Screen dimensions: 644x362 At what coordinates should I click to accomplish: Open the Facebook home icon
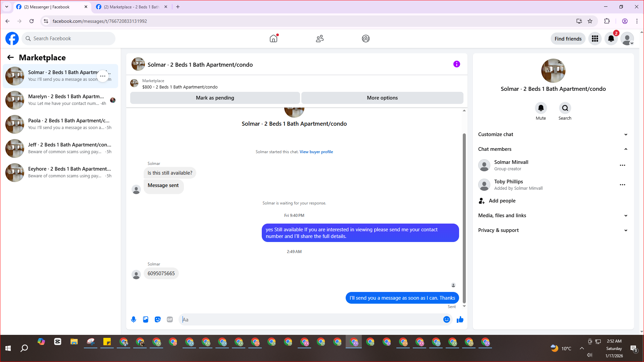click(274, 39)
